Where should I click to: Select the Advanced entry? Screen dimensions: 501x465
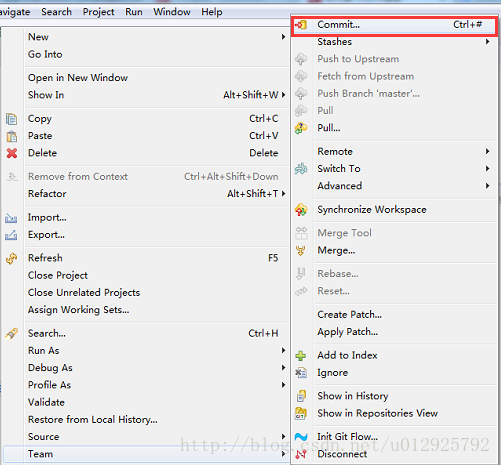pos(340,186)
